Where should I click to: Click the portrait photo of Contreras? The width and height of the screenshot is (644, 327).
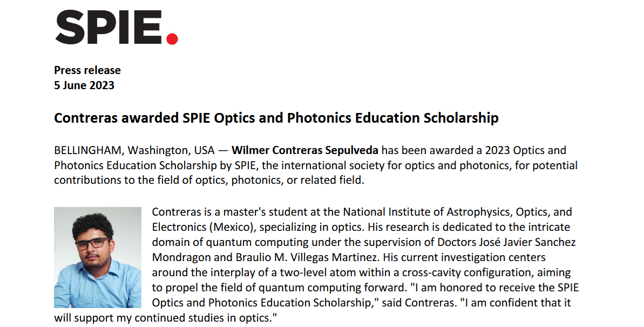pos(98,257)
